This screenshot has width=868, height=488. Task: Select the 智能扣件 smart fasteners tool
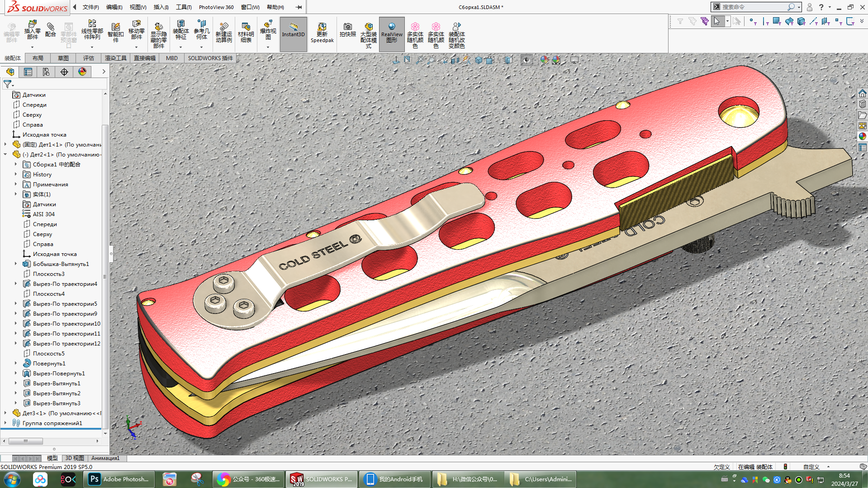pos(115,27)
